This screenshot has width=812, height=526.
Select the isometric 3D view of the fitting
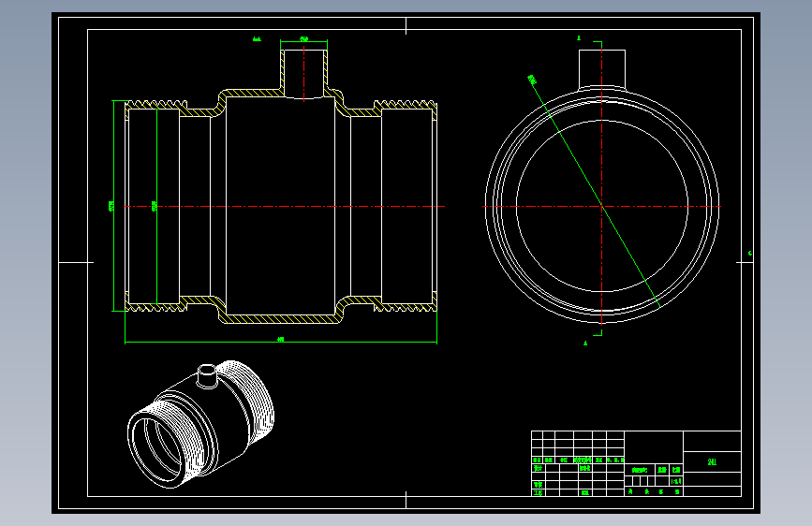[x=201, y=424]
